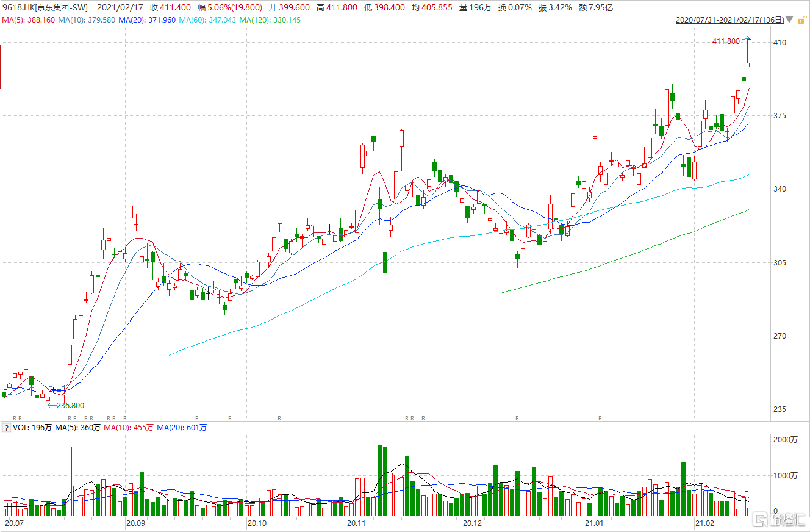
Task: Click the 额 7.95亿 turnover amount
Action: click(597, 7)
